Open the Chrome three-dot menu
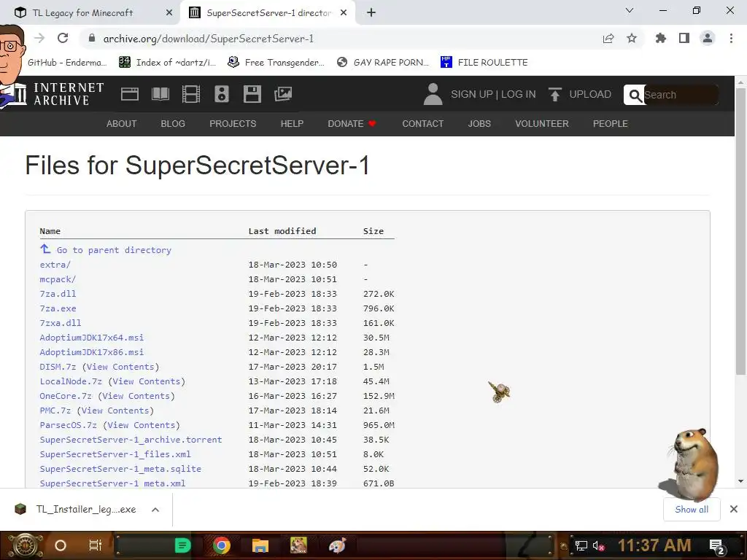The height and width of the screenshot is (560, 747). pyautogui.click(x=731, y=38)
